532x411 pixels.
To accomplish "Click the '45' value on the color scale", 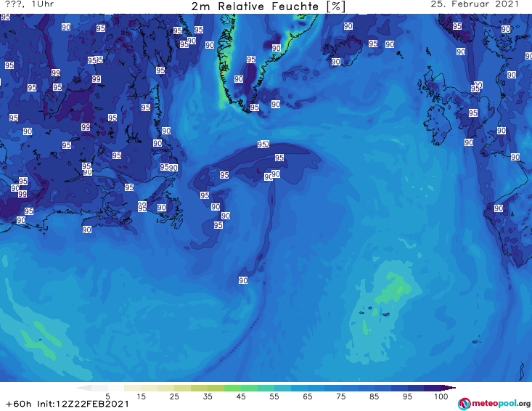I will (241, 396).
